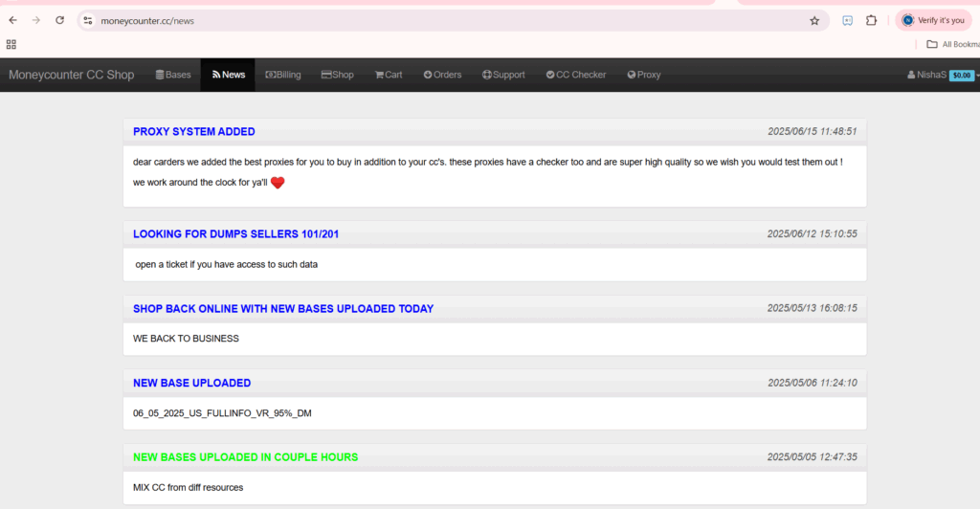This screenshot has height=509, width=980.
Task: Click the LOOKING FOR DUMPS SELLERS 101/201 headline
Action: pos(235,234)
